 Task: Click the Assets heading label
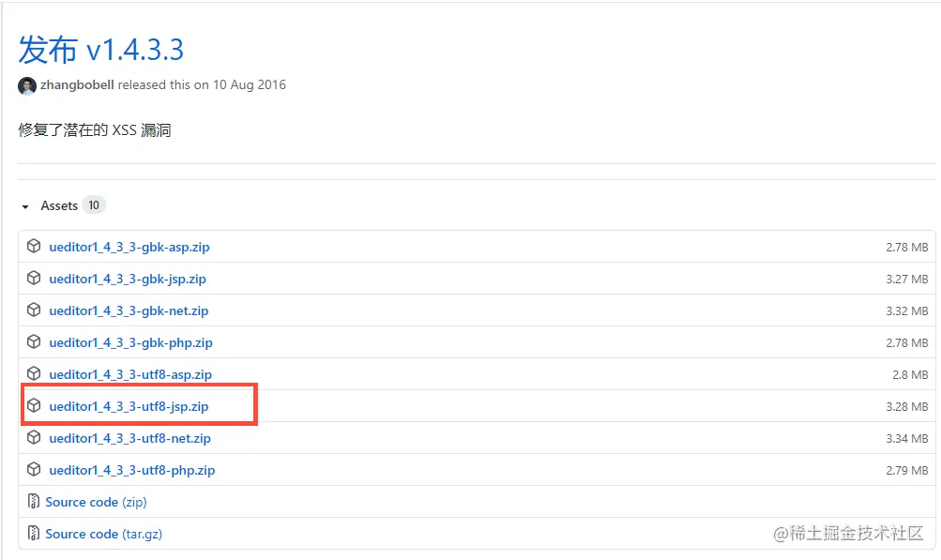[x=59, y=205]
